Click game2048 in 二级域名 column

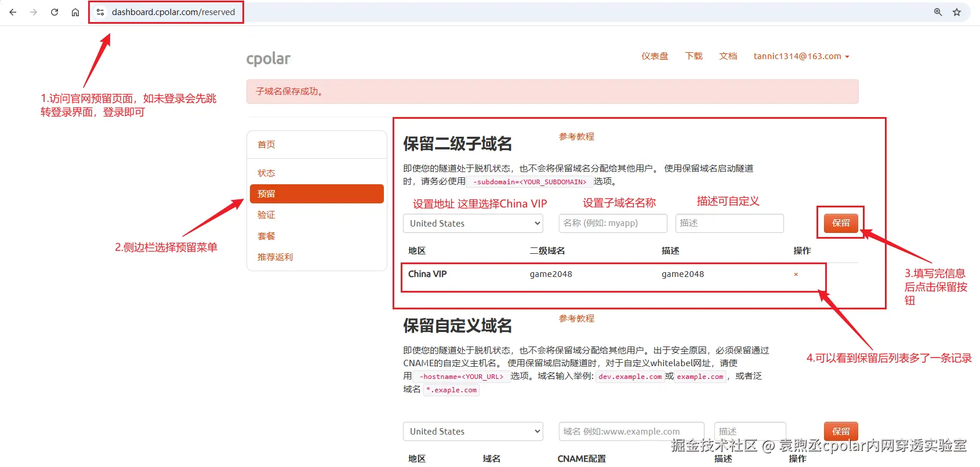coord(551,274)
